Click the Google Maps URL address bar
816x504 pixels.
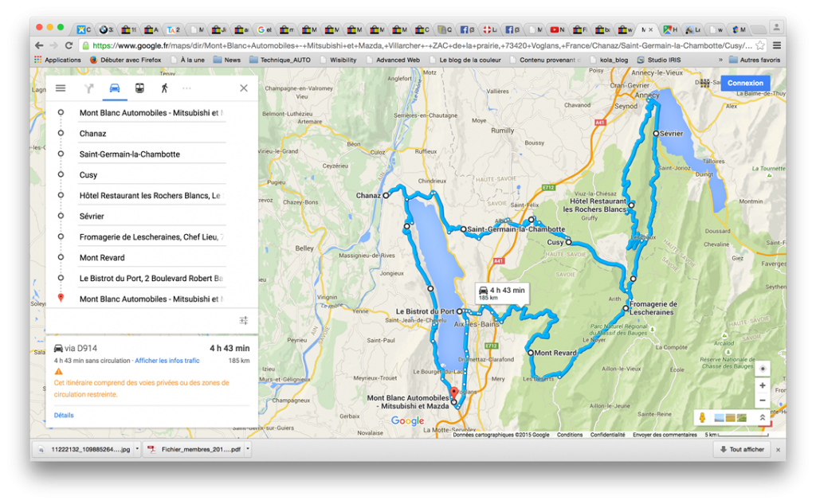(422, 45)
